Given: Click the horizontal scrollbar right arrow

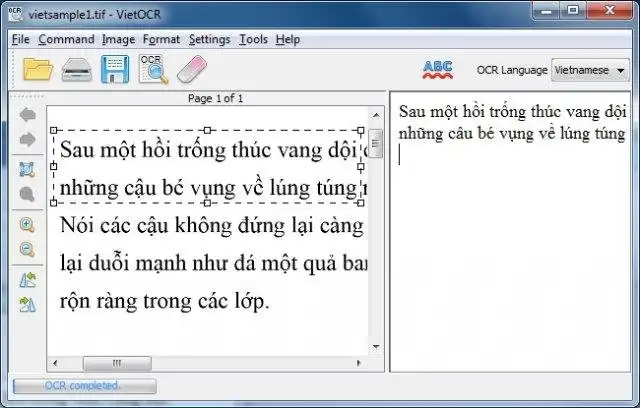Looking at the screenshot, I should [x=359, y=363].
